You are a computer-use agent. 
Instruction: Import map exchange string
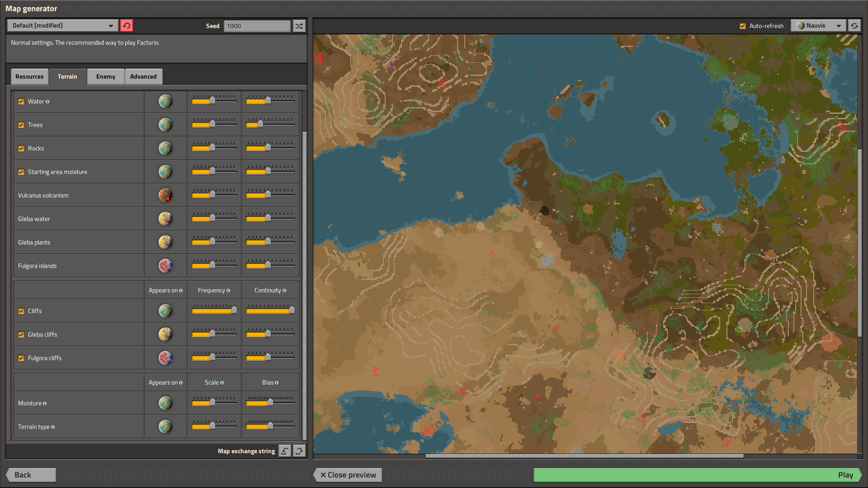coord(285,451)
